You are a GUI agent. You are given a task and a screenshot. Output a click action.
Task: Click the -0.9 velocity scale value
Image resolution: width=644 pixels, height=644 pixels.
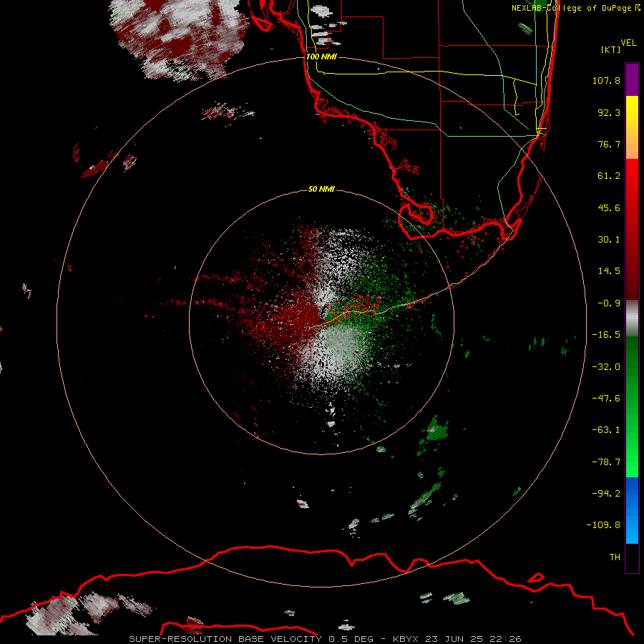coord(609,303)
